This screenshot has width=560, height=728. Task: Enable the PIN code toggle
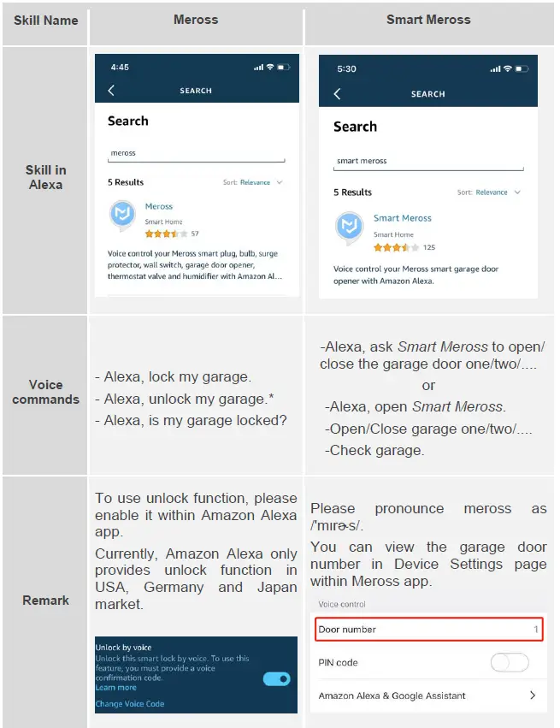pyautogui.click(x=510, y=663)
